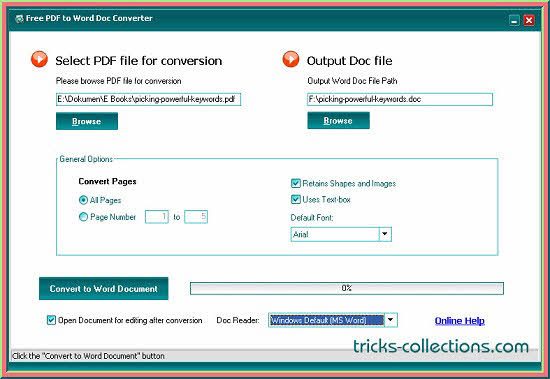The height and width of the screenshot is (379, 550).
Task: Browse for the PDF file to convert
Action: (87, 121)
